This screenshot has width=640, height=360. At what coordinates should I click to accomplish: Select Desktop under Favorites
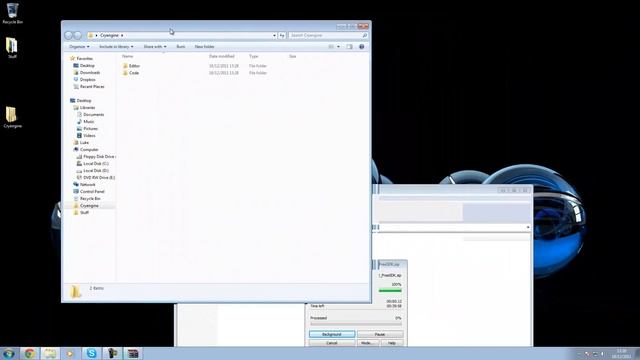pos(87,66)
